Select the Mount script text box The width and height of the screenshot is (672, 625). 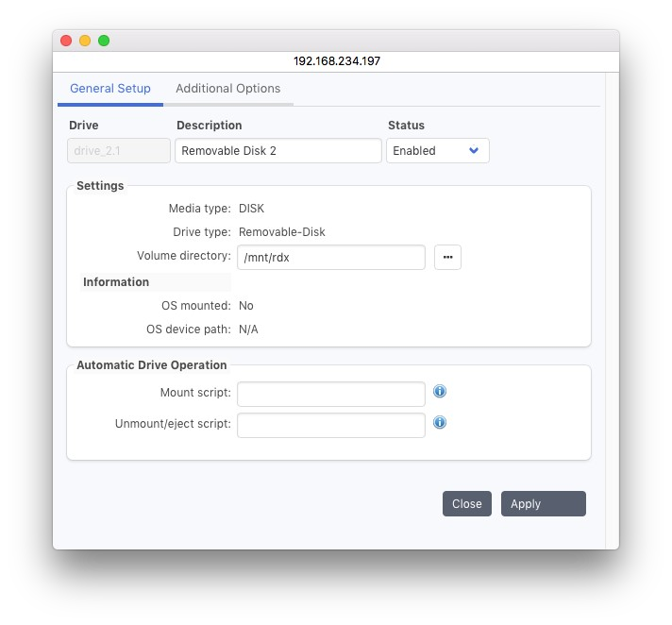point(330,393)
